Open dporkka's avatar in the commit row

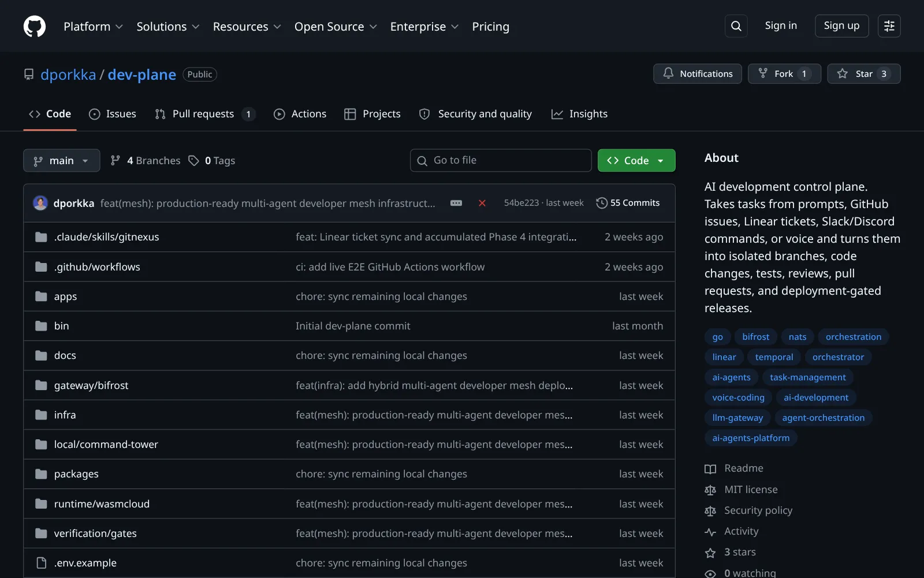click(40, 203)
